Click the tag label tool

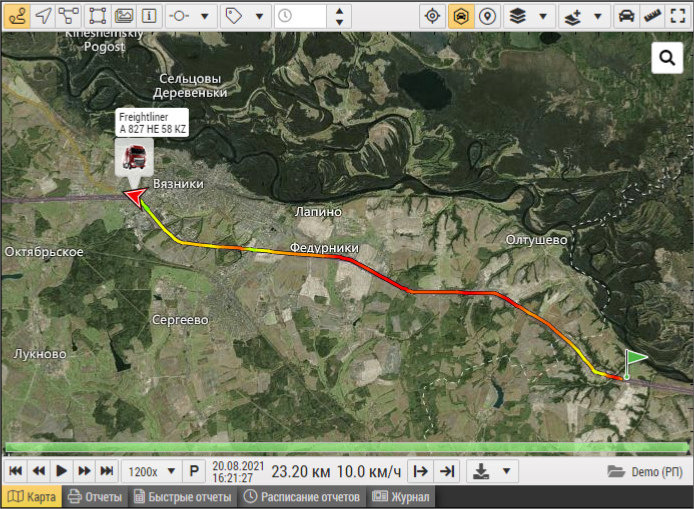pyautogui.click(x=234, y=16)
